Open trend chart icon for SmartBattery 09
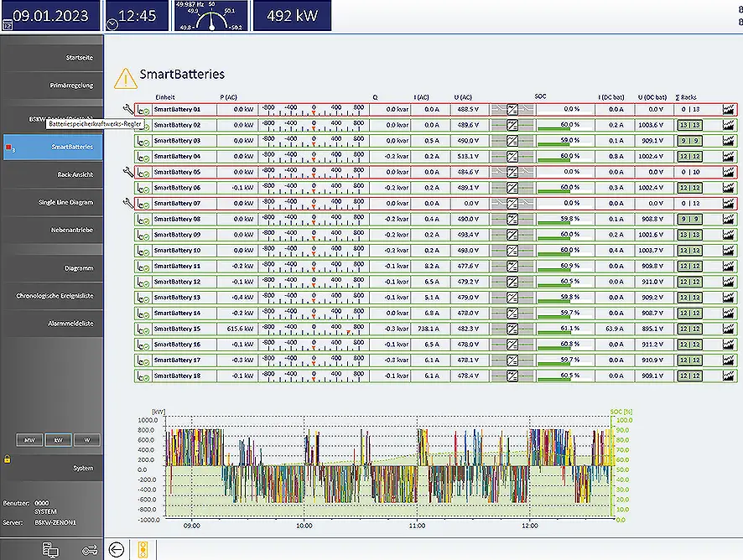The height and width of the screenshot is (560, 743). click(x=728, y=235)
